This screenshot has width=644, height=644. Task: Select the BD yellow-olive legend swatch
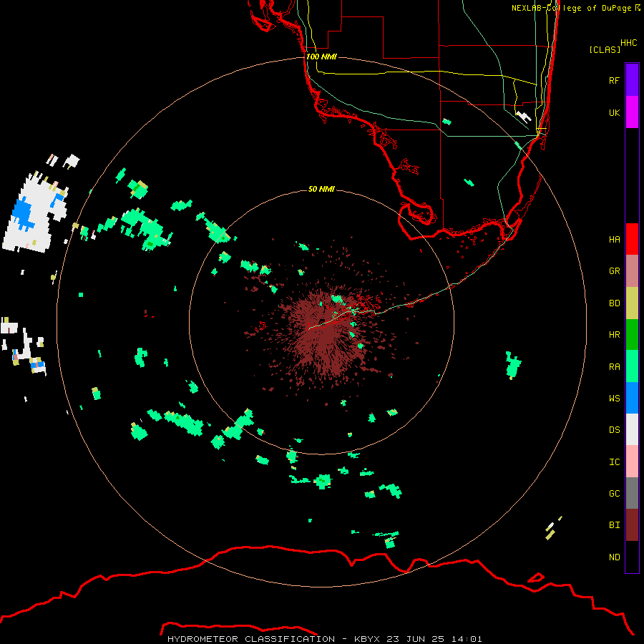(632, 303)
